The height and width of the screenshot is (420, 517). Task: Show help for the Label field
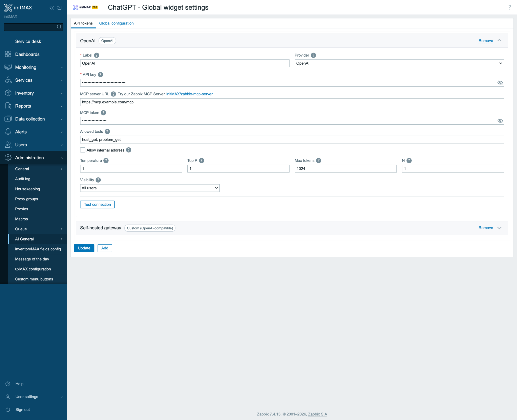97,55
